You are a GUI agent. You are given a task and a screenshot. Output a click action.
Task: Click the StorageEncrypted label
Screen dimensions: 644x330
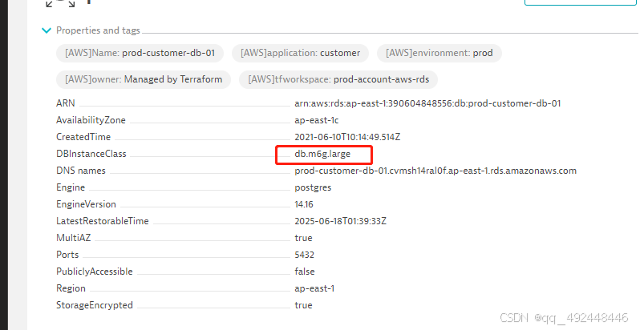(x=95, y=305)
